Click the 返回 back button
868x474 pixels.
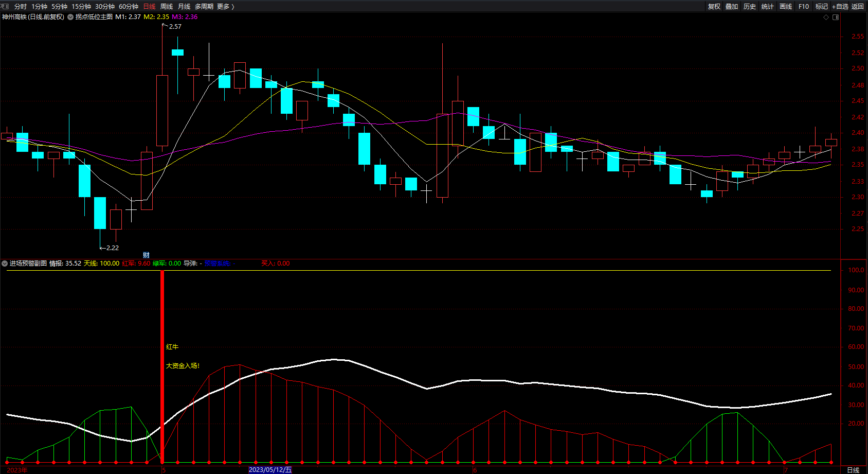click(x=858, y=6)
